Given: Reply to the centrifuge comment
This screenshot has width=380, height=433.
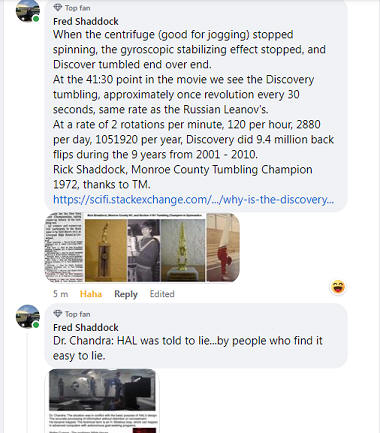Looking at the screenshot, I should [x=126, y=294].
